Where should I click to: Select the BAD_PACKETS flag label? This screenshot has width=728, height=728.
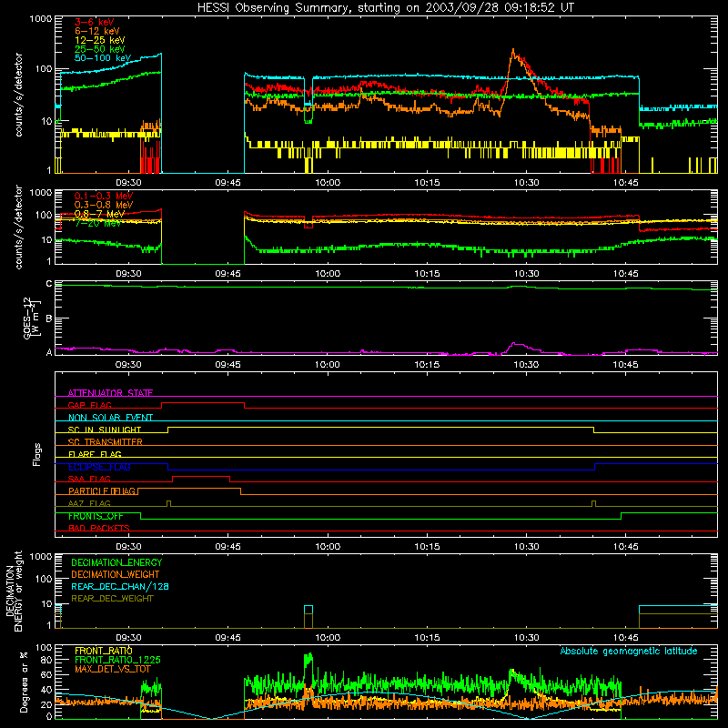click(98, 528)
